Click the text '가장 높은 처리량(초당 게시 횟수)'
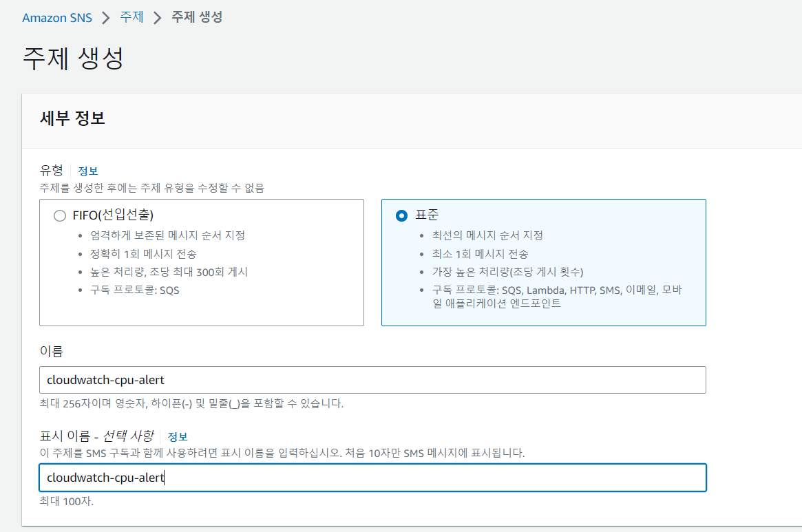 508,272
